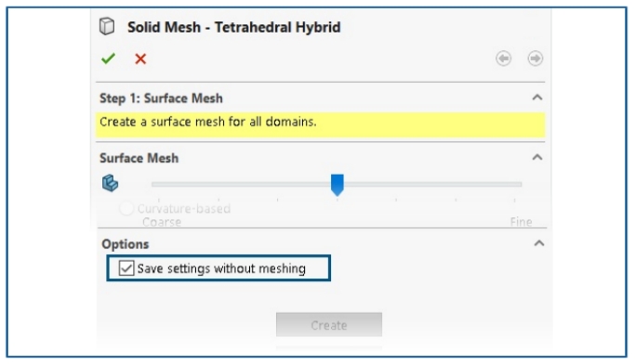Click the blue mesh density slider handle
The height and width of the screenshot is (364, 635).
337,185
